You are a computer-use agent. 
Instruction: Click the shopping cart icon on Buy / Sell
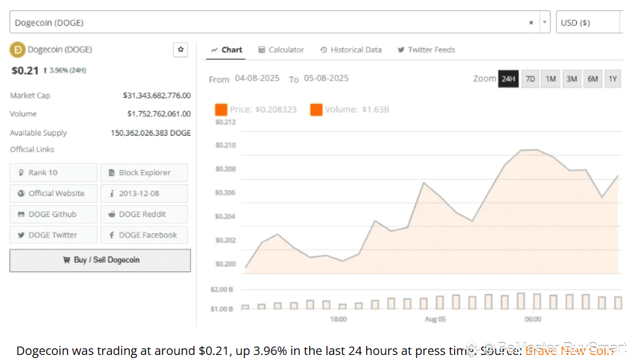(66, 260)
